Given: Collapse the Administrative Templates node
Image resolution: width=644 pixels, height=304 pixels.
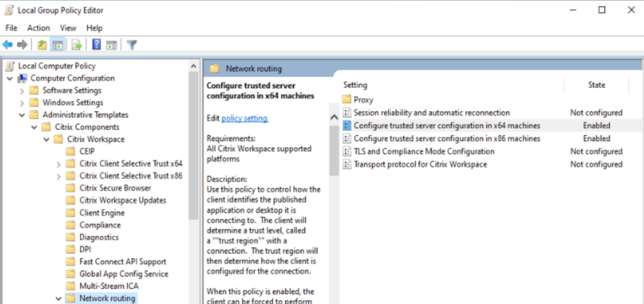Looking at the screenshot, I should coord(22,115).
